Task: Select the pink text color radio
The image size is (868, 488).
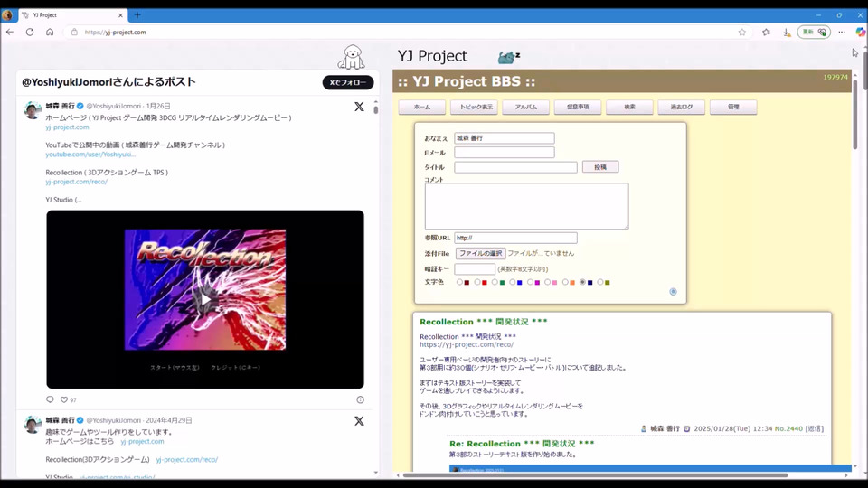Action: click(x=548, y=282)
